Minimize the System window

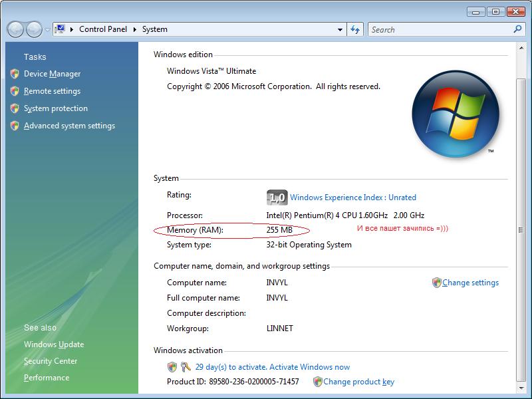[x=475, y=12]
